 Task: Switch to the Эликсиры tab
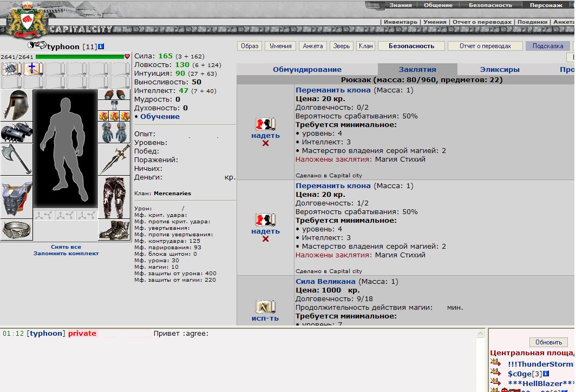(x=500, y=69)
